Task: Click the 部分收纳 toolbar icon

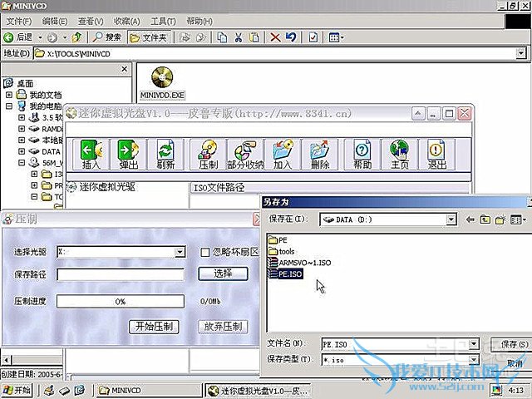Action: pyautogui.click(x=245, y=155)
